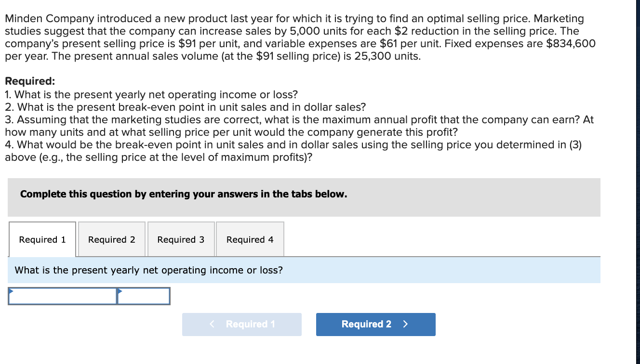This screenshot has width=640, height=364.
Task: Click the triangle marker in second answer cell
Action: click(120, 291)
